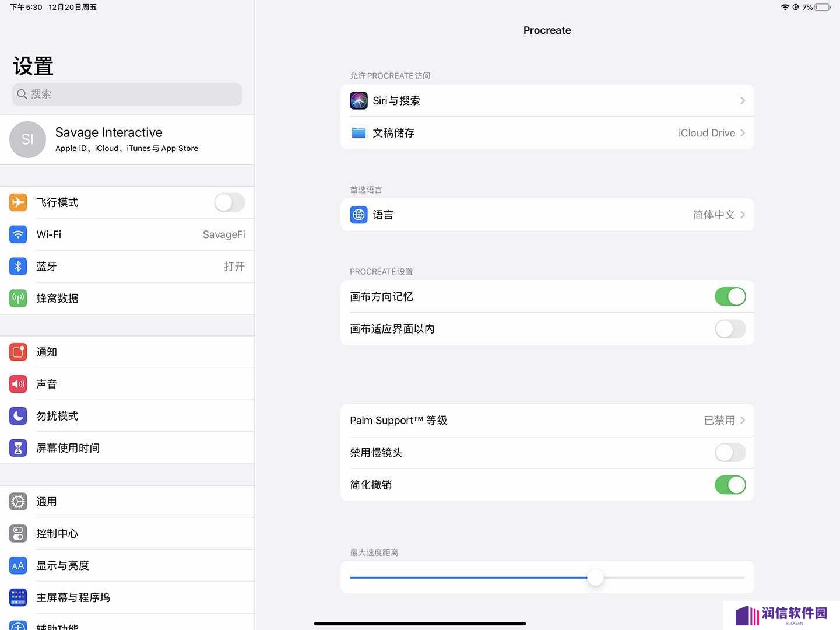Open the 显示与亮度 row

coord(127,566)
